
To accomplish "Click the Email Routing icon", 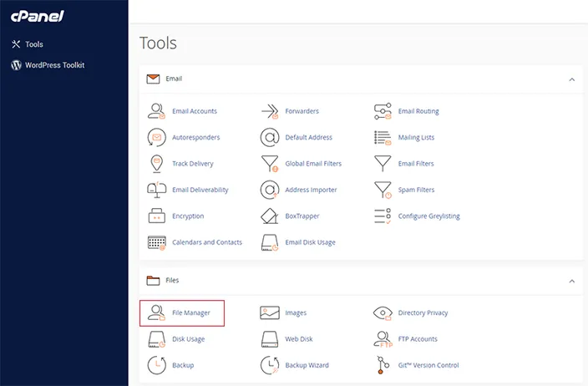I will click(x=383, y=111).
